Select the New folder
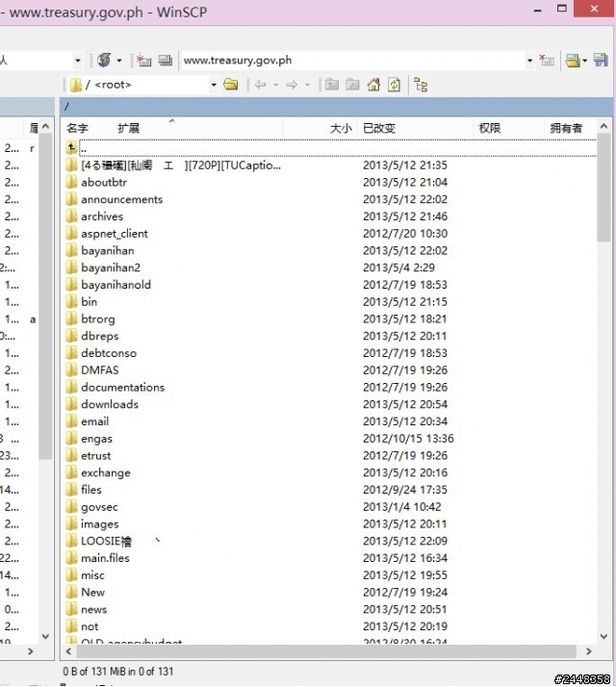The width and height of the screenshot is (616, 687). coord(92,593)
